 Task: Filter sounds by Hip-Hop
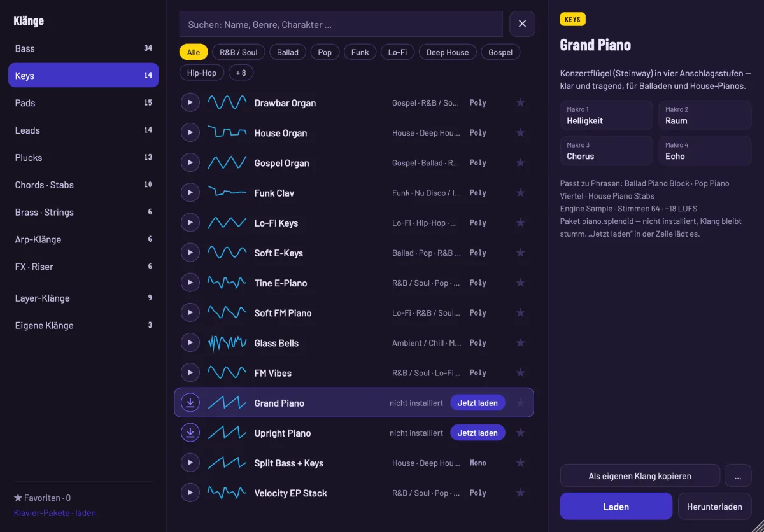click(202, 73)
